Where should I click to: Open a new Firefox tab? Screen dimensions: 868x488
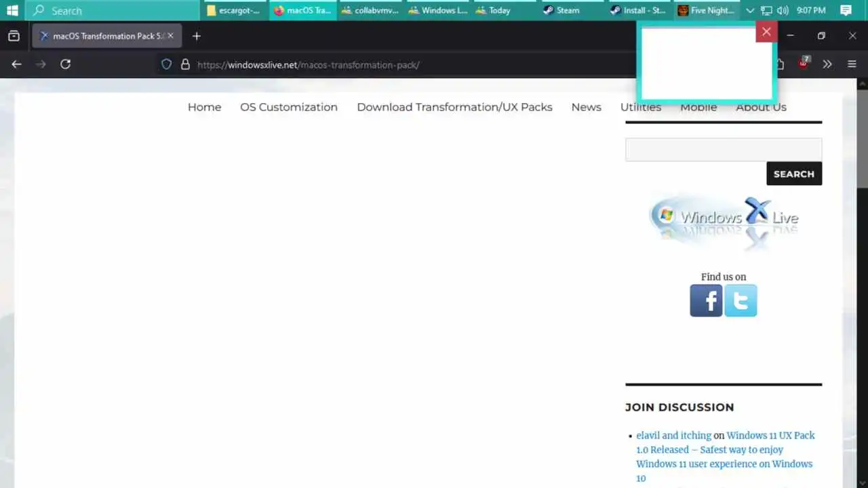(197, 36)
